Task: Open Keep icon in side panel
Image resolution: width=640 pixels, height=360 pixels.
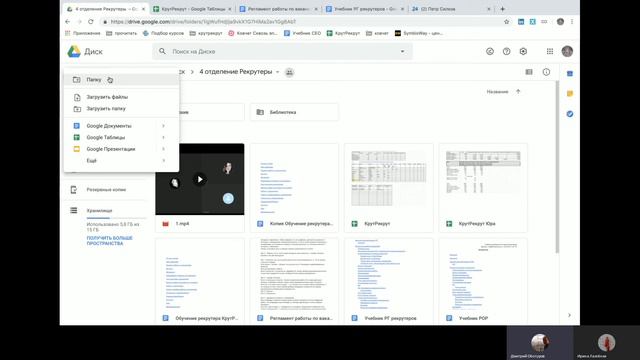Action: [x=570, y=93]
